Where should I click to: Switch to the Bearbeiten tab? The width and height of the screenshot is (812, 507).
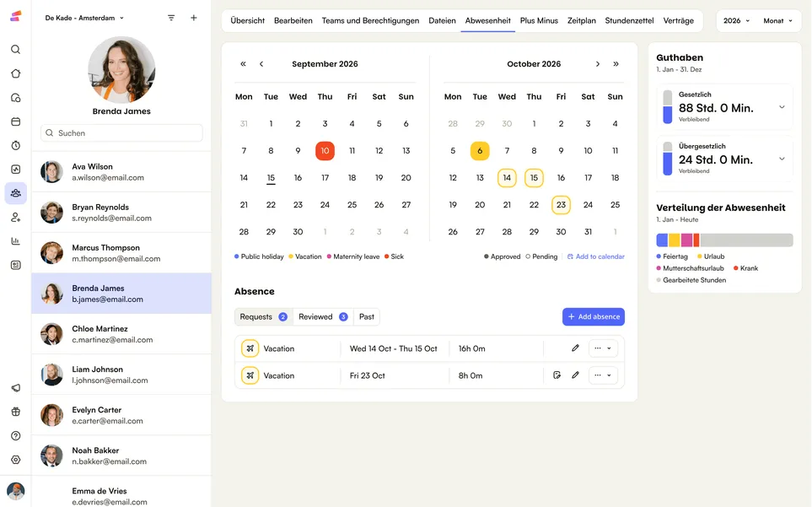click(293, 21)
